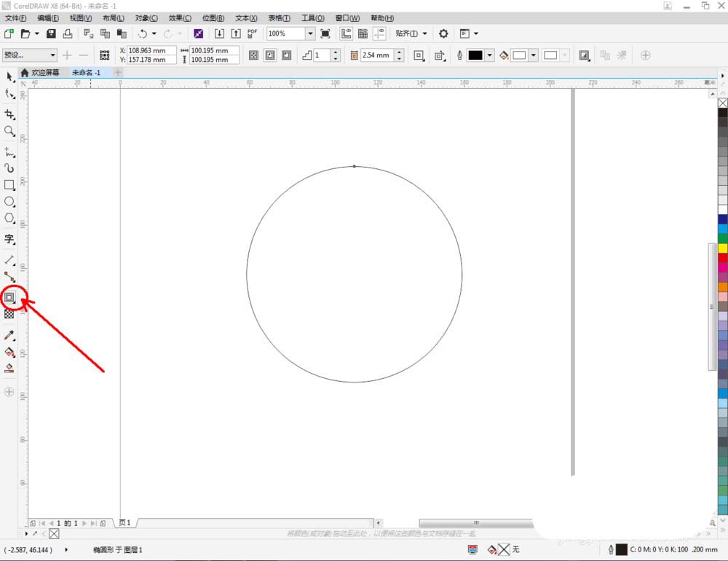Select the Artistic Media tool

tap(9, 168)
